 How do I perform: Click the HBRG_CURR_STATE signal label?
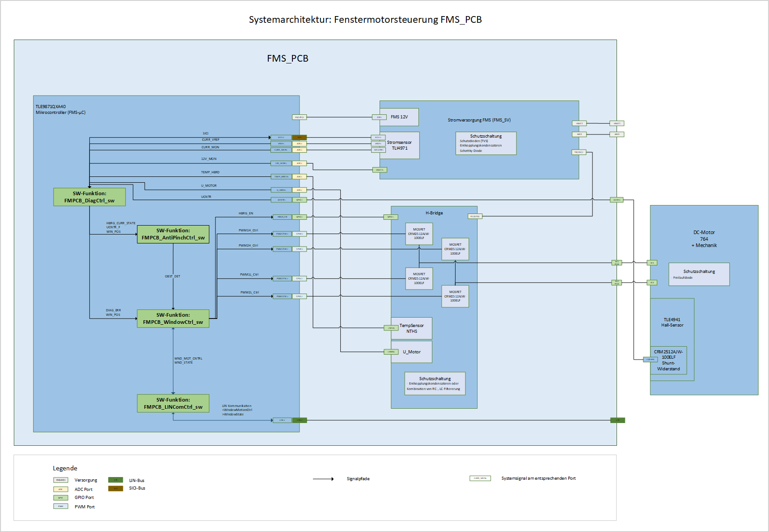point(121,223)
